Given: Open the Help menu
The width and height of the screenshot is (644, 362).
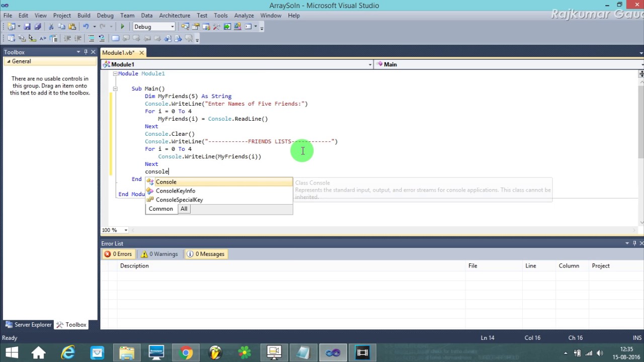Looking at the screenshot, I should click(294, 16).
